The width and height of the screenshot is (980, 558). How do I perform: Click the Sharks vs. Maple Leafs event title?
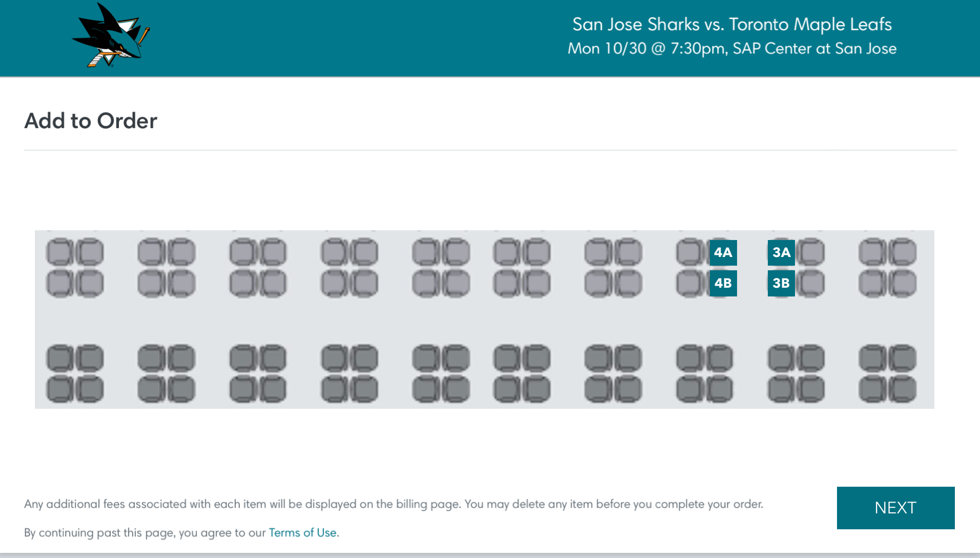click(732, 24)
